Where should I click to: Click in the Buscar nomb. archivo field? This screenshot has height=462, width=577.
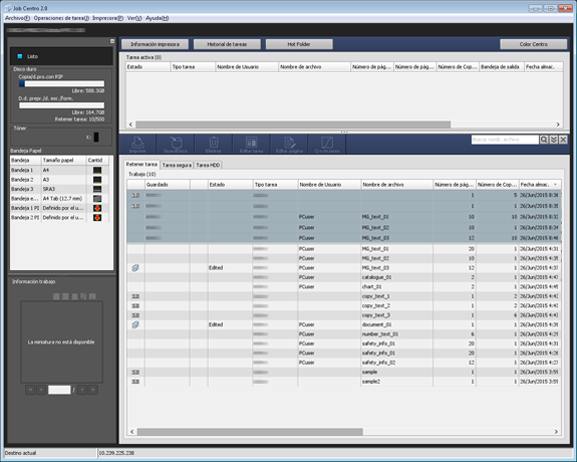pyautogui.click(x=505, y=140)
